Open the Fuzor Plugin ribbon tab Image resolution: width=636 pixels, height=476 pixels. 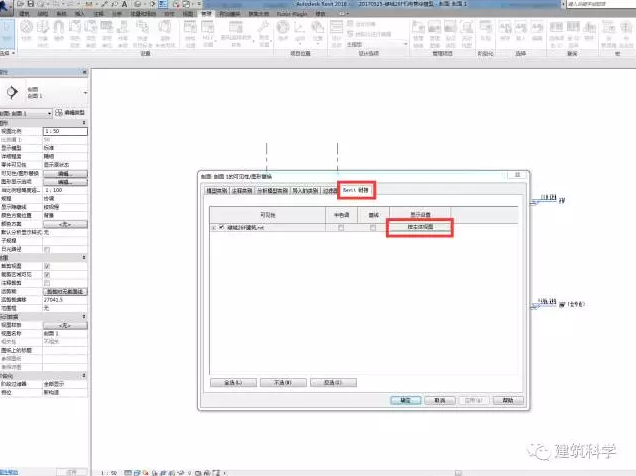point(292,14)
